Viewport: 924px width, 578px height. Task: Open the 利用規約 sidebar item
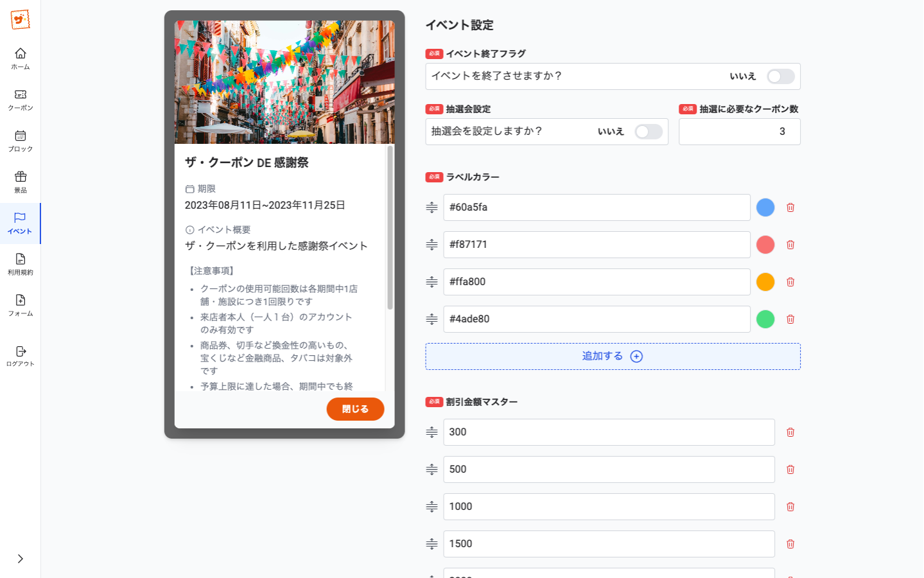pos(21,264)
